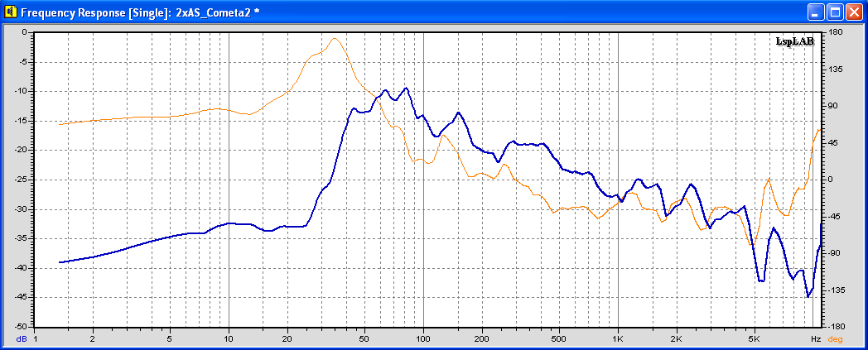Click the -180 degree axis value
Viewport: 868px width, 350px height.
tap(836, 327)
